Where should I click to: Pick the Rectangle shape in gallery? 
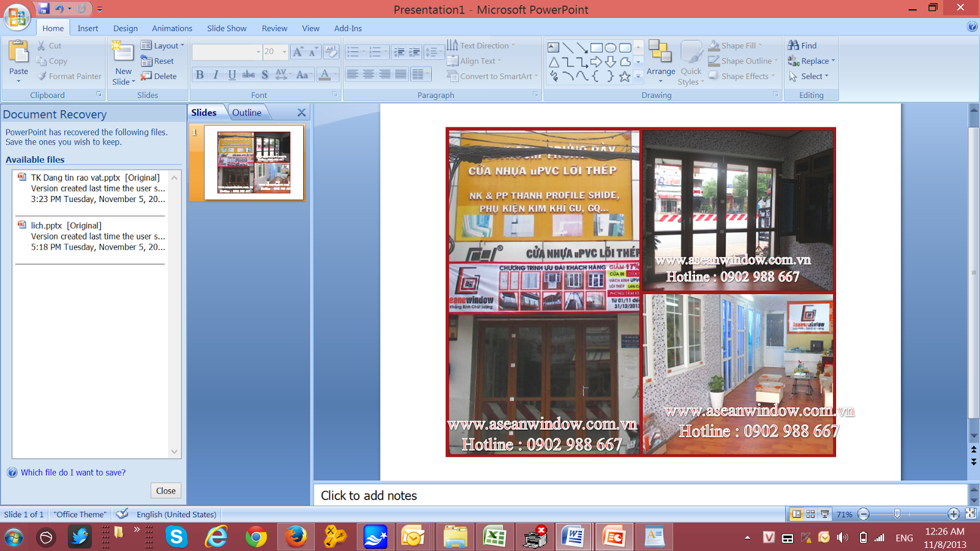(x=596, y=47)
